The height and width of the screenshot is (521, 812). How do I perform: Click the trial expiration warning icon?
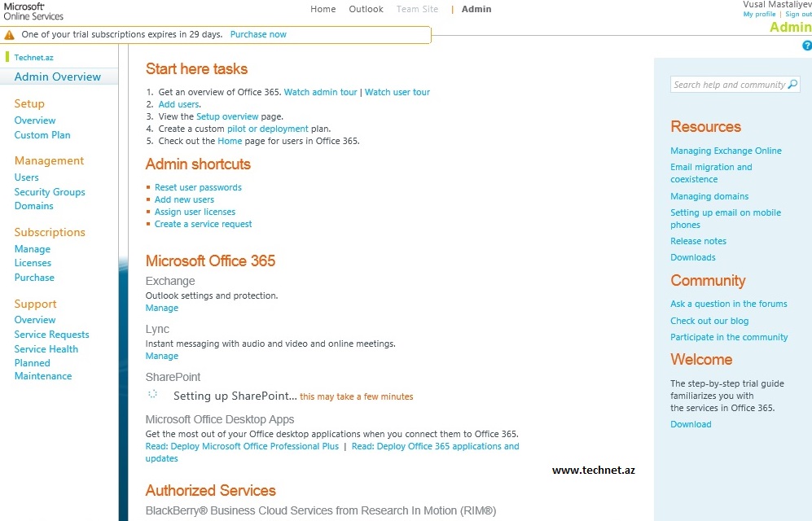point(10,35)
